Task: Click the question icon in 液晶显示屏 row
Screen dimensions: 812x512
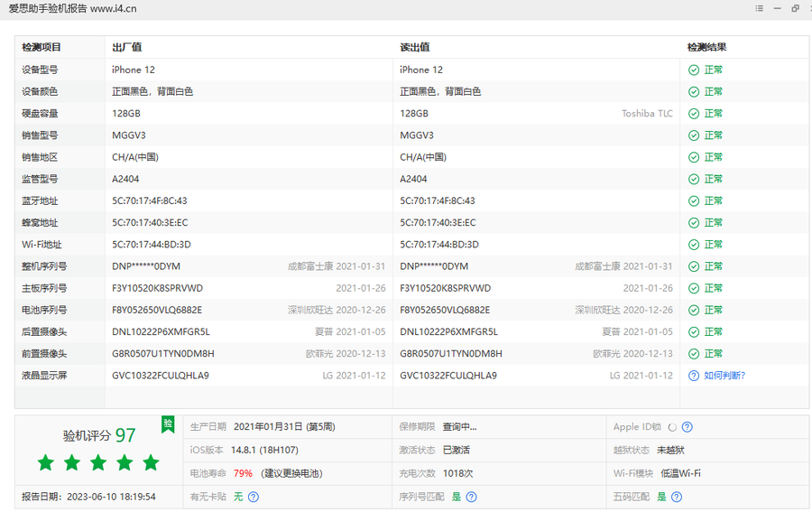Action: tap(694, 376)
